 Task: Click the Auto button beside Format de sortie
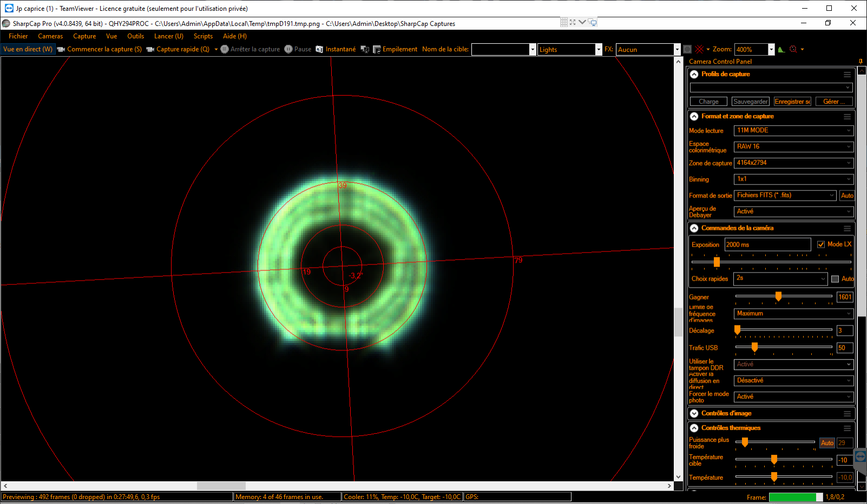coord(847,196)
